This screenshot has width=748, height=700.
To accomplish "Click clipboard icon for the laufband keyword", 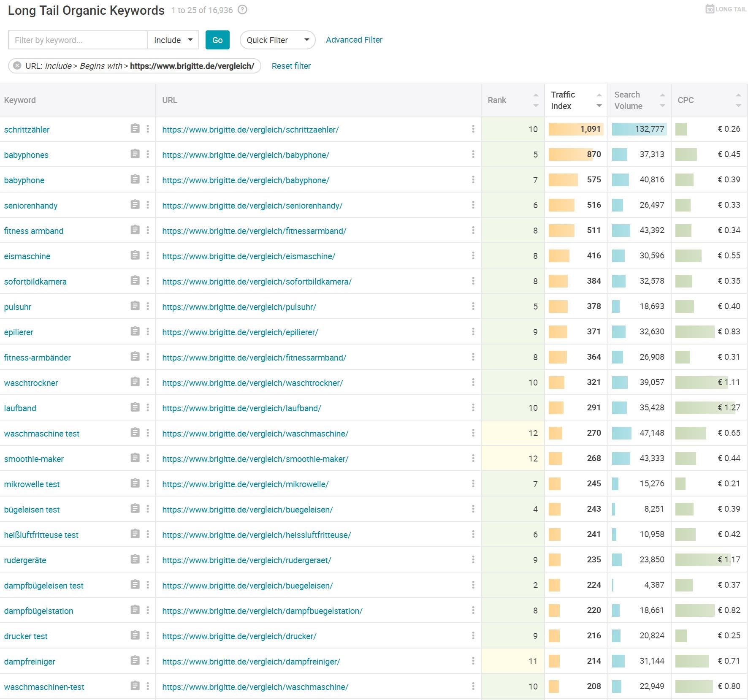I will click(135, 407).
